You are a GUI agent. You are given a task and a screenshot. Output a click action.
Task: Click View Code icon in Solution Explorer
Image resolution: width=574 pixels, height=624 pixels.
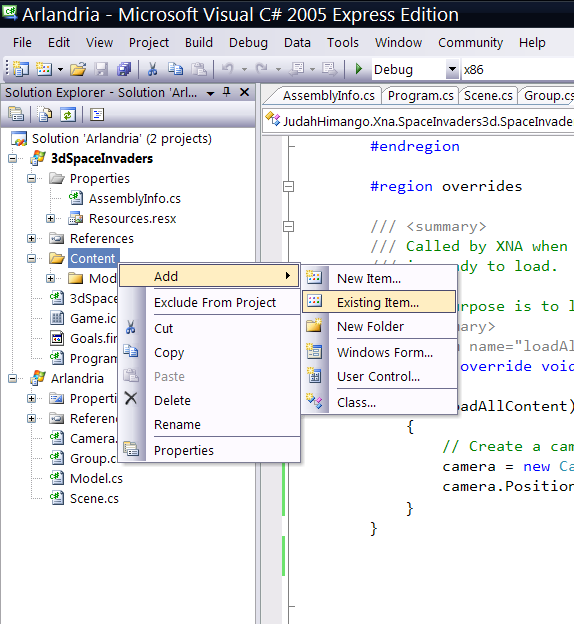[x=97, y=115]
